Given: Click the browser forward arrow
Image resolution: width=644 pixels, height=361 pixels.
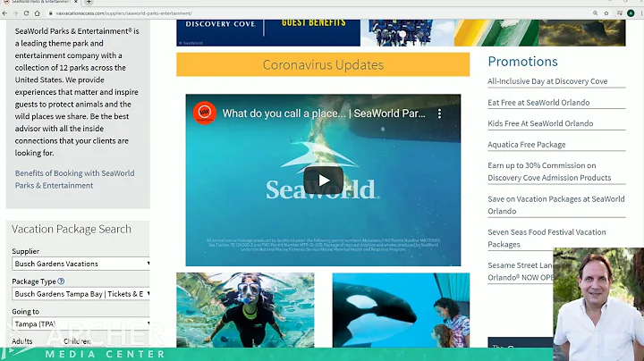Looking at the screenshot, I should click(x=15, y=13).
